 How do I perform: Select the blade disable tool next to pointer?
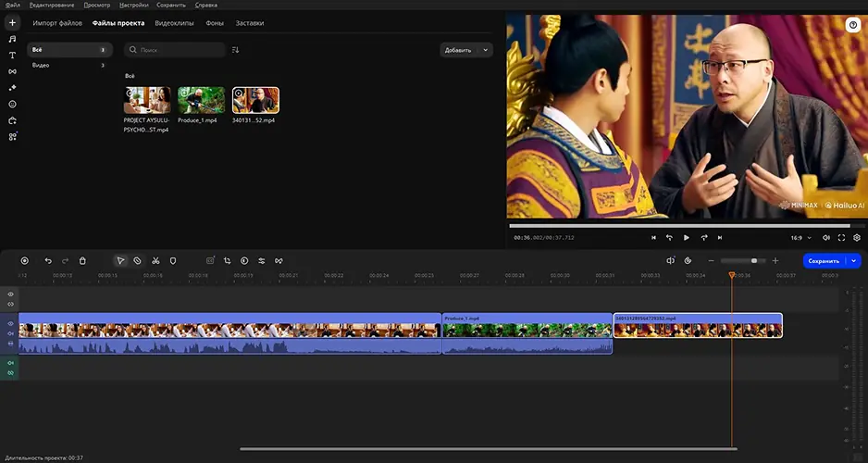(x=137, y=261)
